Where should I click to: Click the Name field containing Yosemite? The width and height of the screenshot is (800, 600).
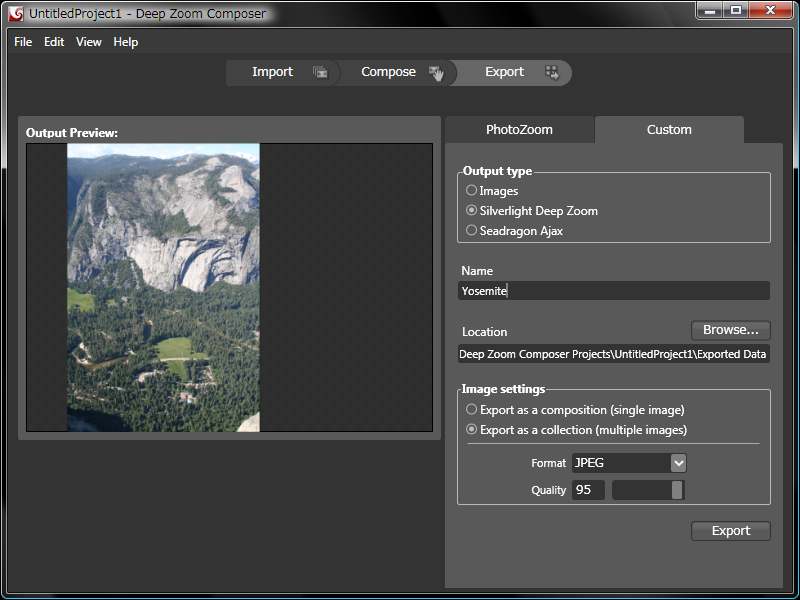click(x=613, y=291)
